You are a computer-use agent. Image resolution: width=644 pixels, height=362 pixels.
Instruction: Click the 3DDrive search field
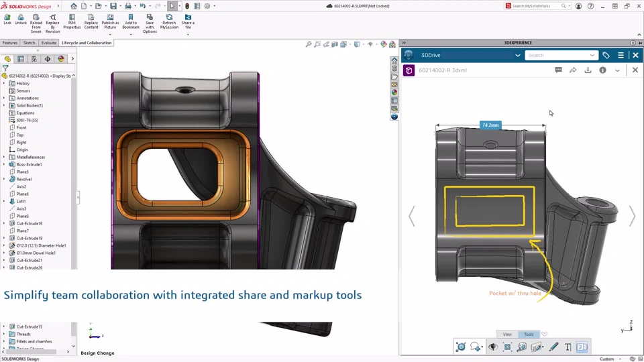pos(557,55)
